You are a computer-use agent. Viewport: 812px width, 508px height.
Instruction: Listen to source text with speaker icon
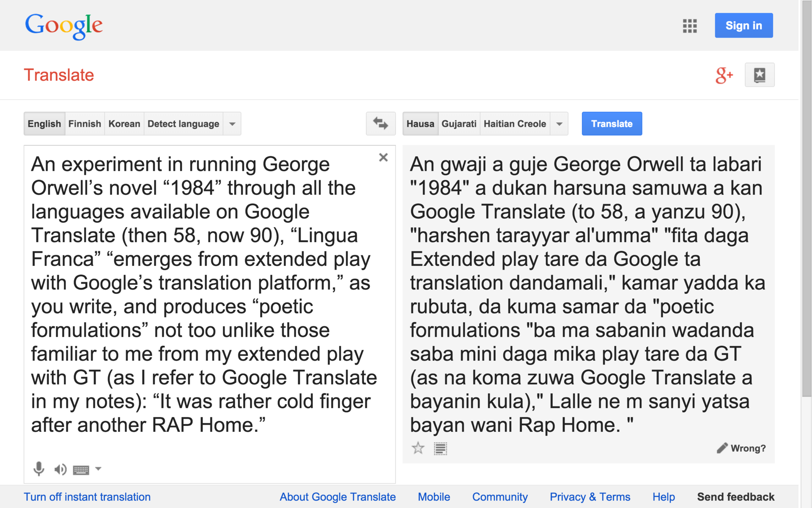click(x=60, y=469)
